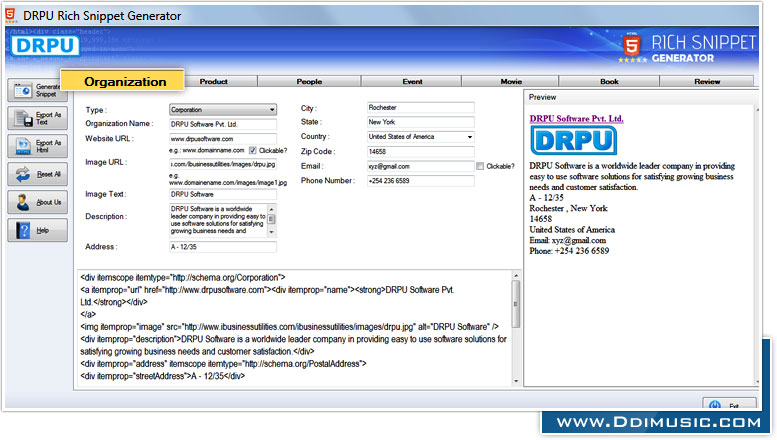The width and height of the screenshot is (777, 440).
Task: Open About Us person icon
Action: 23,202
